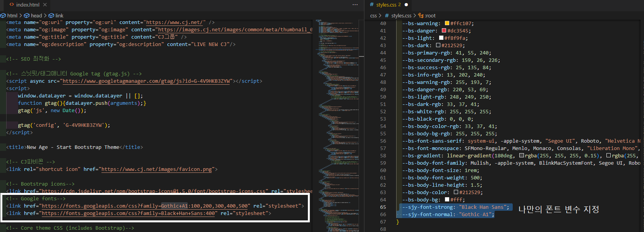The width and height of the screenshot is (644, 232).
Task: Select the index.html tab
Action: (27, 5)
